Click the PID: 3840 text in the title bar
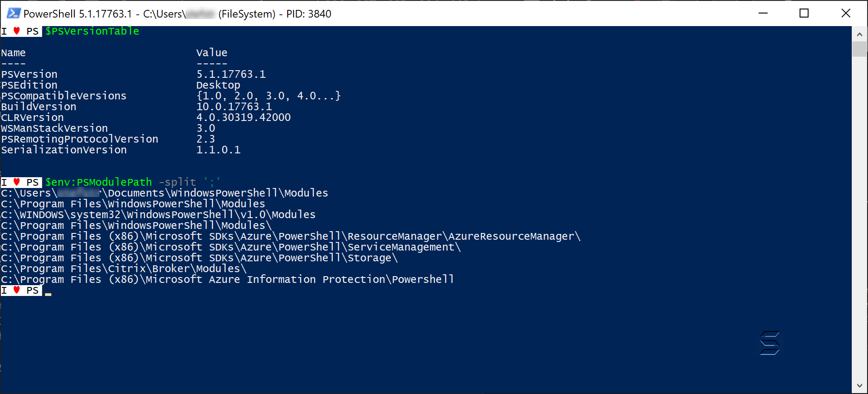Viewport: 868px width, 394px height. point(308,13)
